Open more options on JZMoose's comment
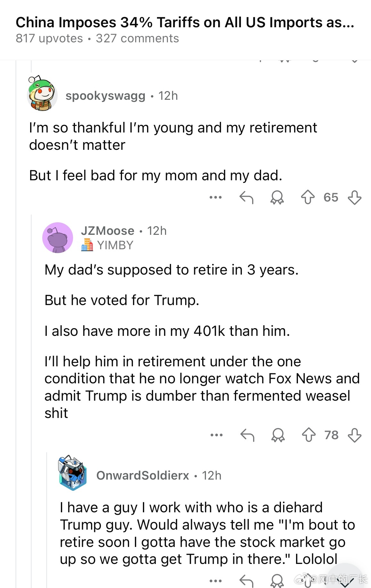Image resolution: width=371 pixels, height=588 pixels. (x=217, y=435)
